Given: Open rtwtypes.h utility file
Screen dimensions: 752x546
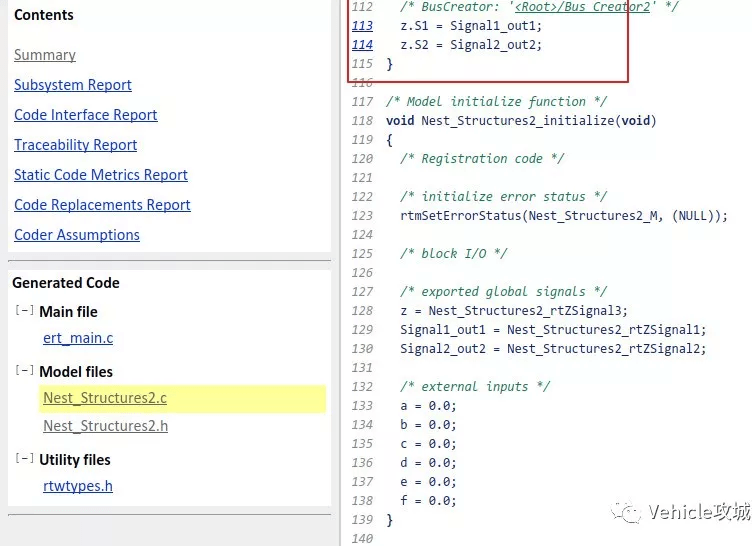Looking at the screenshot, I should coord(78,486).
